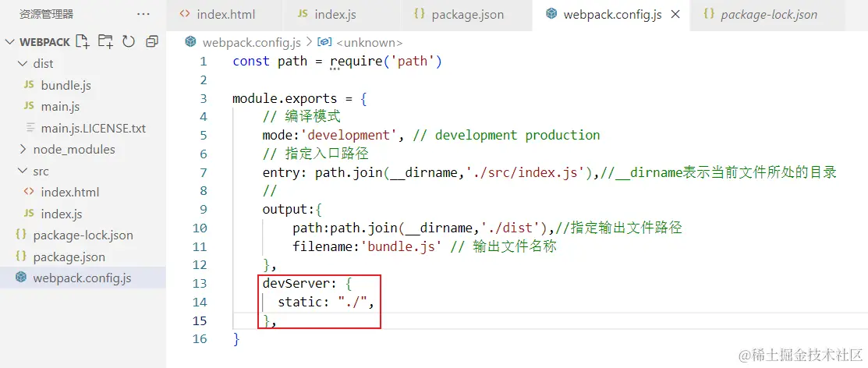
Task: Switch to the index.js tab
Action: click(x=335, y=15)
